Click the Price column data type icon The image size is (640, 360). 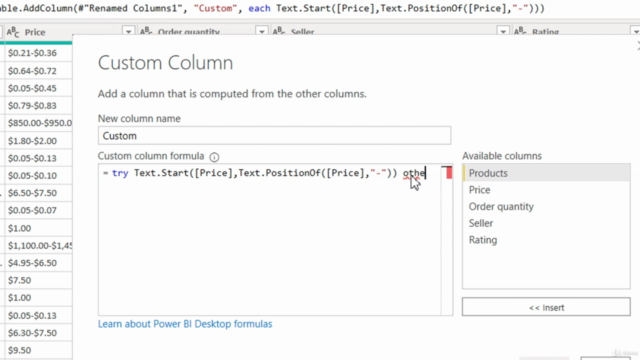point(13,32)
